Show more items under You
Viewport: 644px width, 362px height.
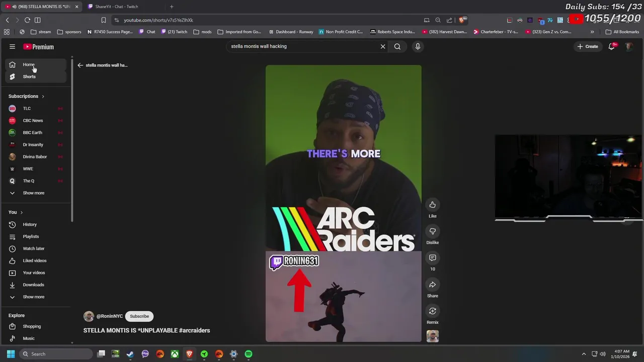coord(34,297)
